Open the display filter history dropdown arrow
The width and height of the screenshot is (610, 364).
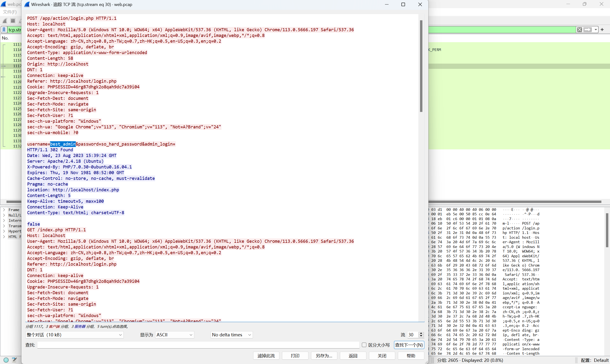(596, 30)
